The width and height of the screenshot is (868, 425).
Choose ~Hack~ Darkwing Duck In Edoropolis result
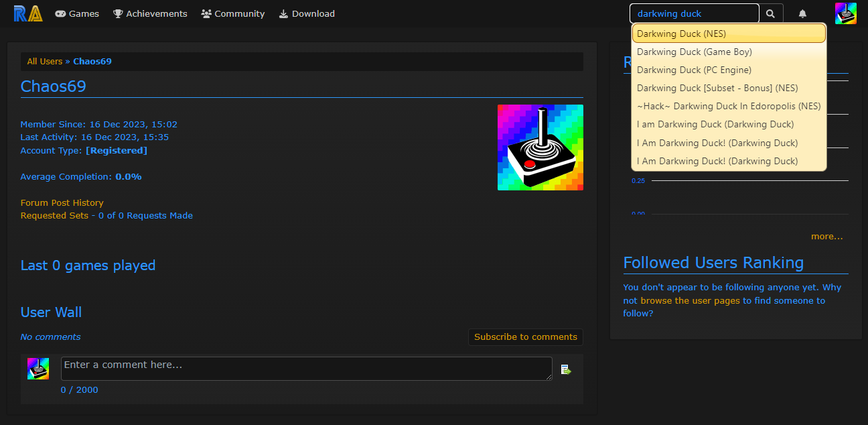click(729, 106)
